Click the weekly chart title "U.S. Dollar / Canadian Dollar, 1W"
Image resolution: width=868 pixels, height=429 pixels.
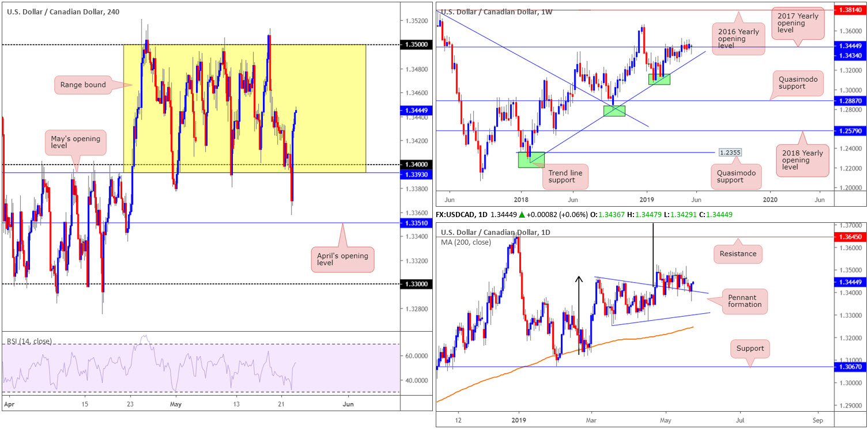click(497, 12)
